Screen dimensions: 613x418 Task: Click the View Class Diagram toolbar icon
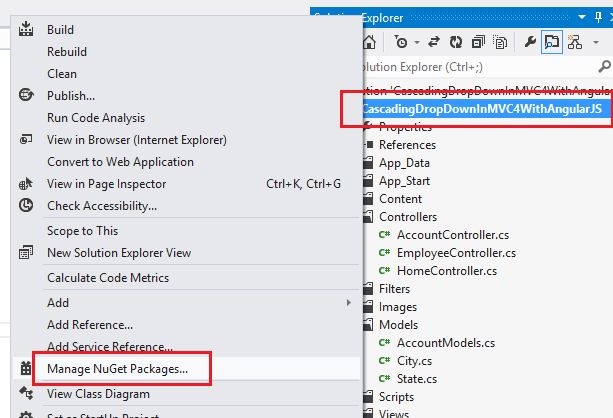(x=574, y=43)
